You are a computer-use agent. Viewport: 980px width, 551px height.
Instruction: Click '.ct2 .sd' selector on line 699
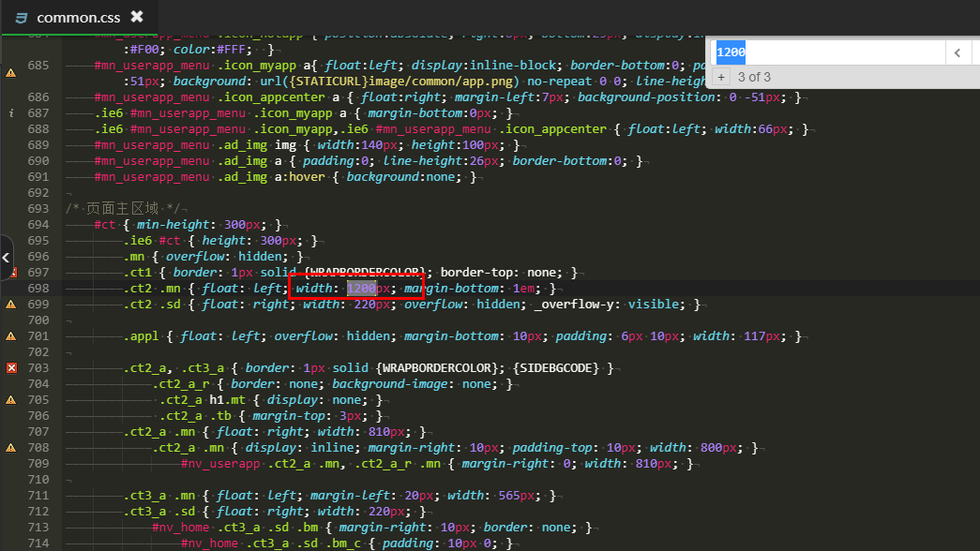click(x=152, y=305)
